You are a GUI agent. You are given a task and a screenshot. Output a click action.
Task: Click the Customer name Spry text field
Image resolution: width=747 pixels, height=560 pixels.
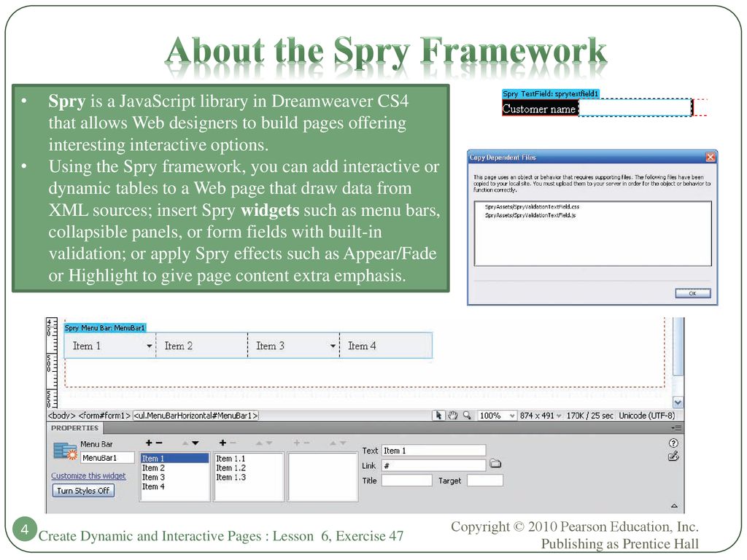click(x=635, y=108)
